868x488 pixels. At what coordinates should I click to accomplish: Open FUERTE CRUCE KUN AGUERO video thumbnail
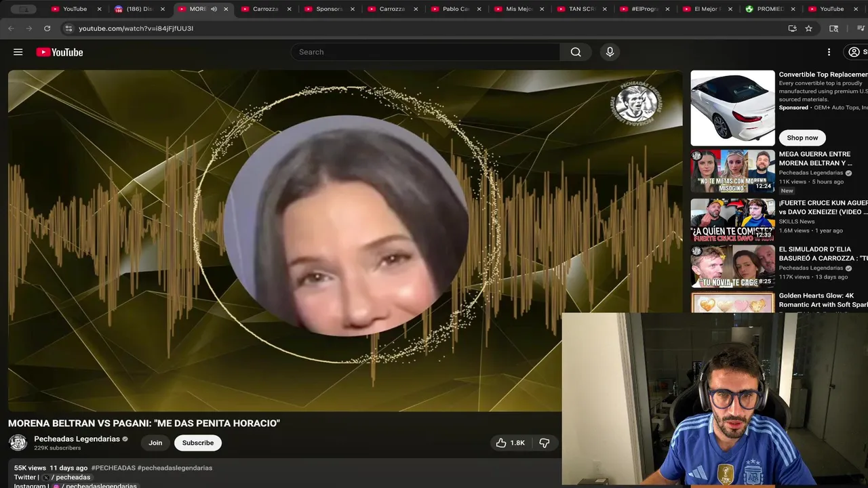(x=732, y=220)
